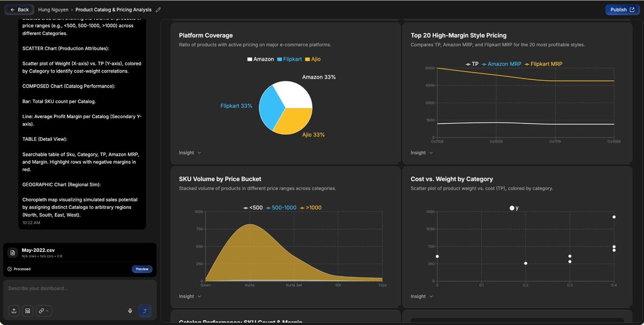This screenshot has height=325, width=644.
Task: Click the Kurta Set category axis label
Action: (294, 285)
